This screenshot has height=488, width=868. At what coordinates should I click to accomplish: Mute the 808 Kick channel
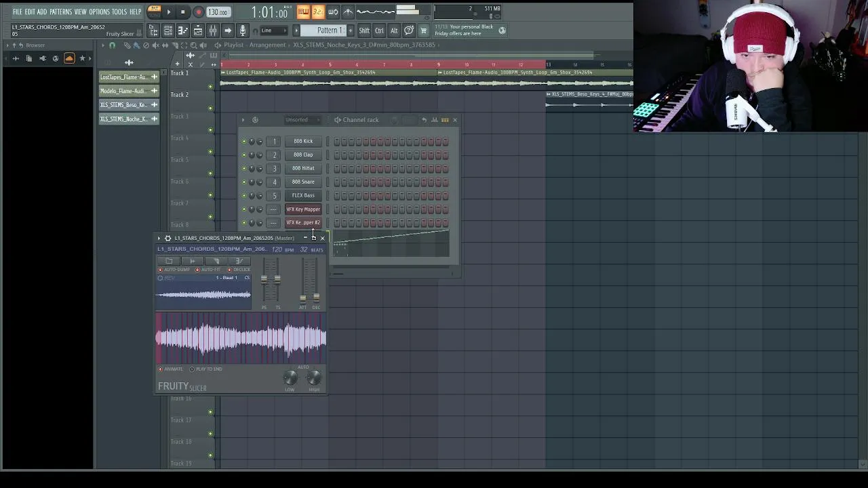(244, 142)
